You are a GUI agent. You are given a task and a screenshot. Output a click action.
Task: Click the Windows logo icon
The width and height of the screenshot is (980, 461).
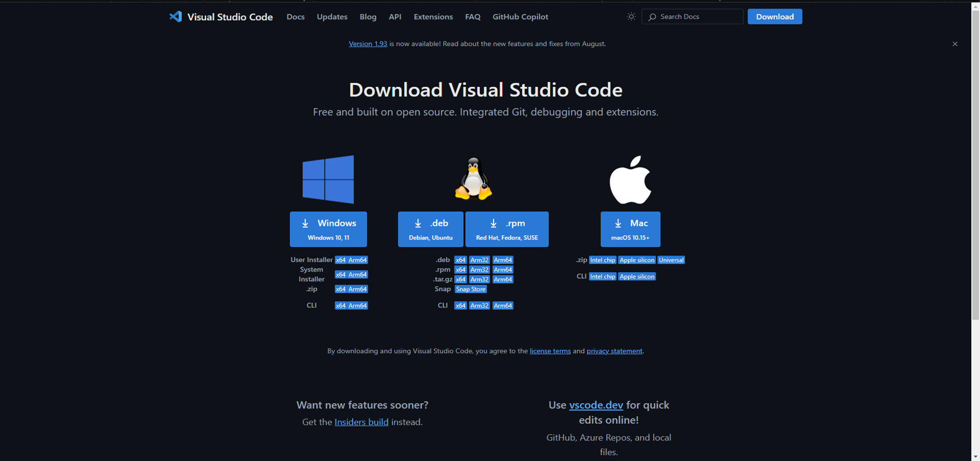tap(328, 179)
